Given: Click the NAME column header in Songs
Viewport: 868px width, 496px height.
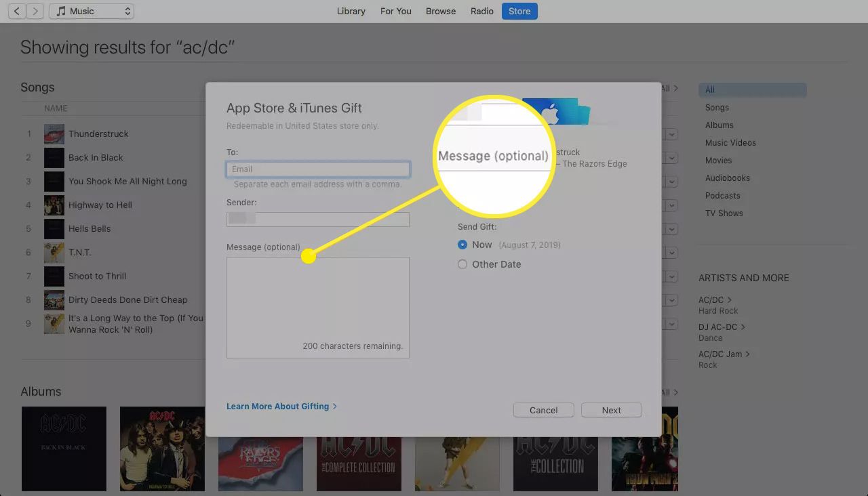Looking at the screenshot, I should (x=56, y=108).
